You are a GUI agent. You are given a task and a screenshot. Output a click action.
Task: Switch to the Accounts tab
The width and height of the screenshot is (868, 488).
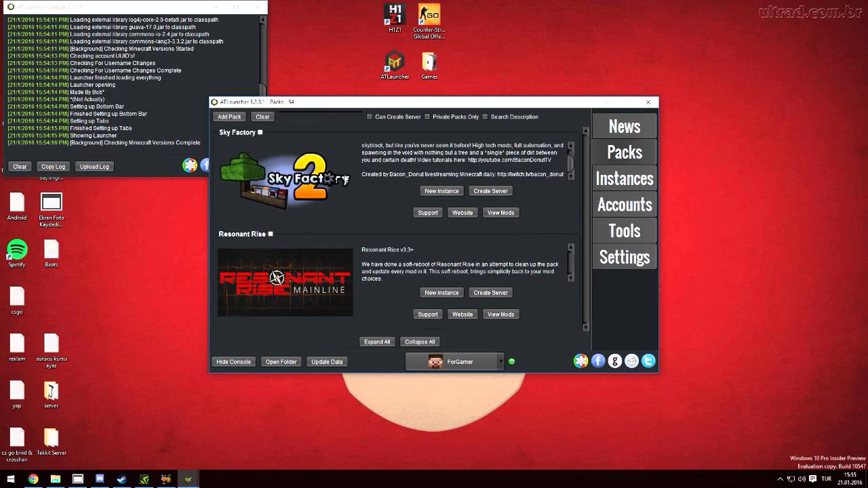pyautogui.click(x=625, y=204)
